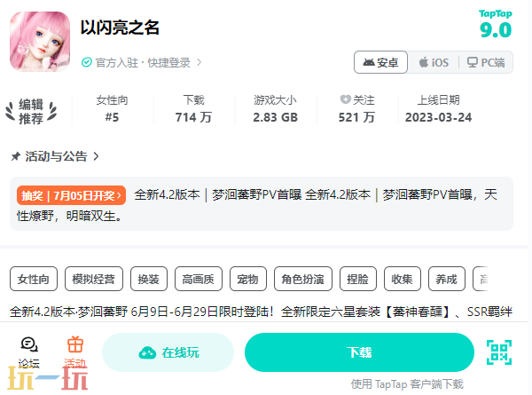Select the 角色扮演 tag
Screen dimensions: 532x395
[x=303, y=279]
